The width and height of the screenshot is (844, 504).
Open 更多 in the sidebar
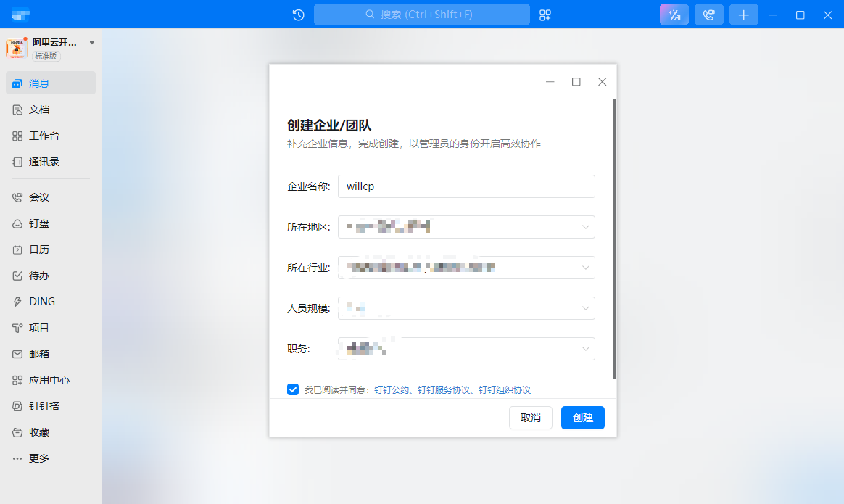[51, 458]
